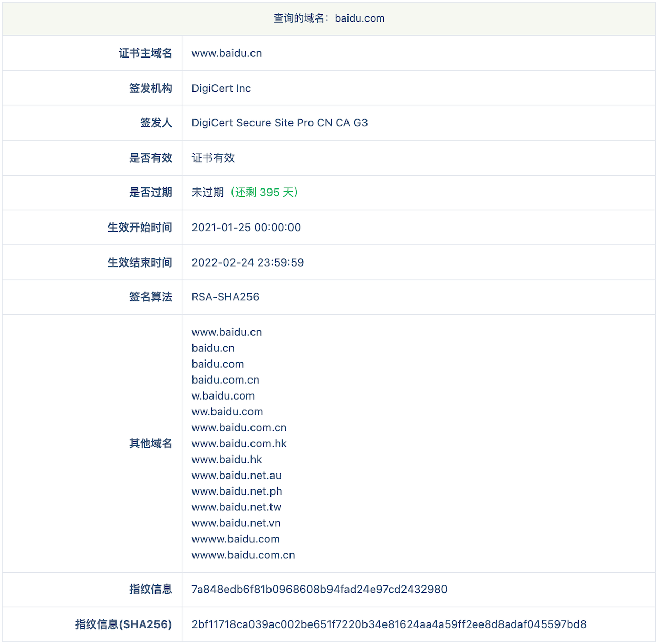Open the baidu.cn alternate domain link

212,348
